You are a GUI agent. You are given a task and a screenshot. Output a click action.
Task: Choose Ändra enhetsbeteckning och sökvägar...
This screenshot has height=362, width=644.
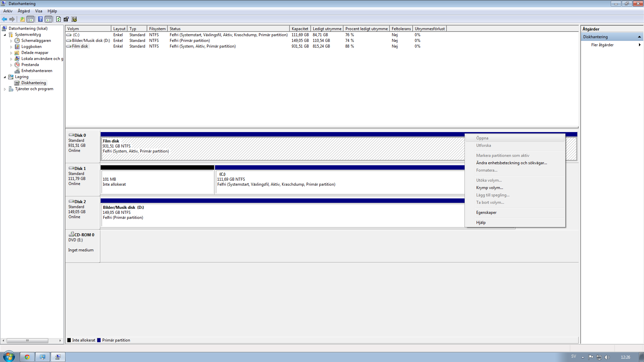point(515,163)
